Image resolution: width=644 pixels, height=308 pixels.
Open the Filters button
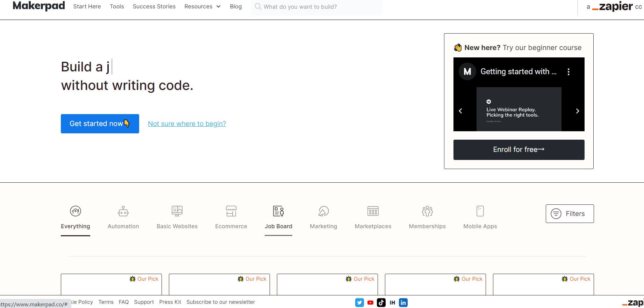click(570, 213)
